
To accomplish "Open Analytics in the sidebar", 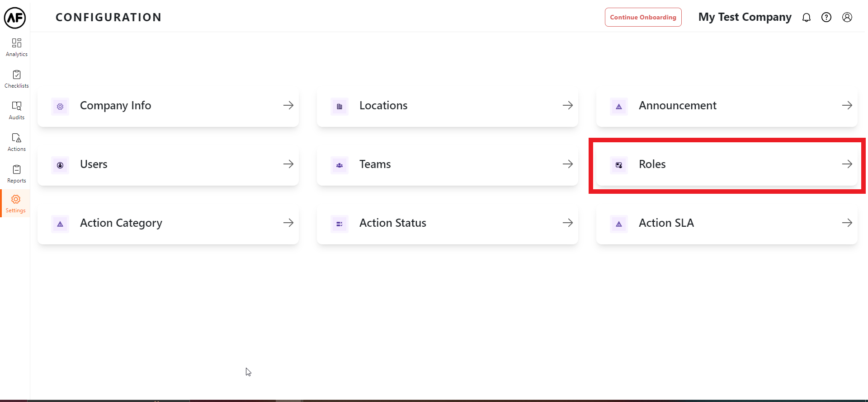I will coord(17,47).
